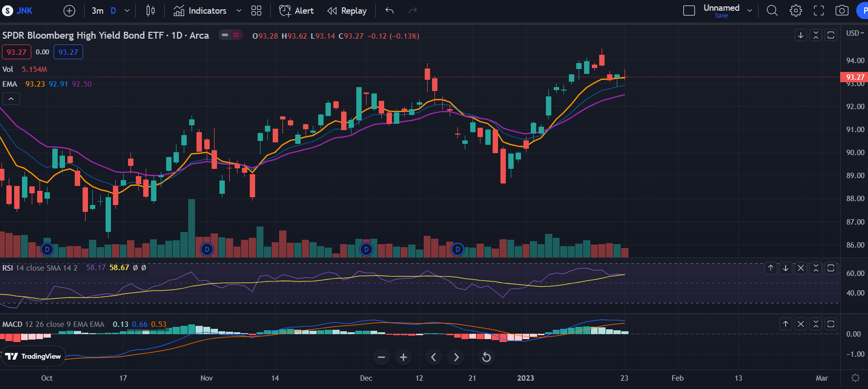
Task: Select the 3m timeframe button
Action: coord(97,11)
